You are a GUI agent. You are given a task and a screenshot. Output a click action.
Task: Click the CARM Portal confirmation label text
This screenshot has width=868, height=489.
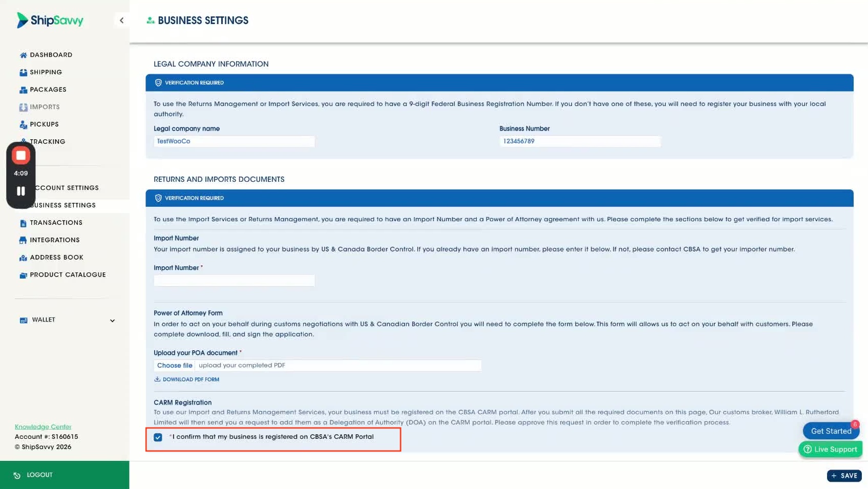point(273,437)
